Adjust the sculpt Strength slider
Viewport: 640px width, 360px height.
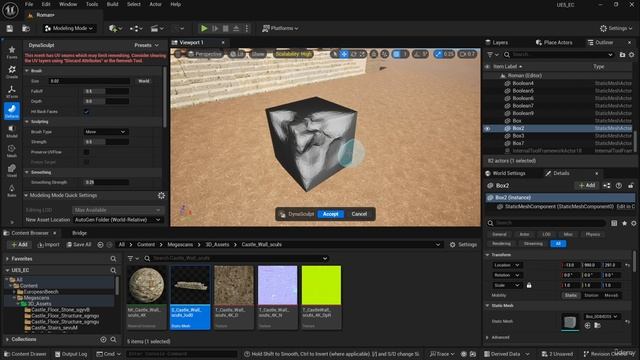(106, 142)
